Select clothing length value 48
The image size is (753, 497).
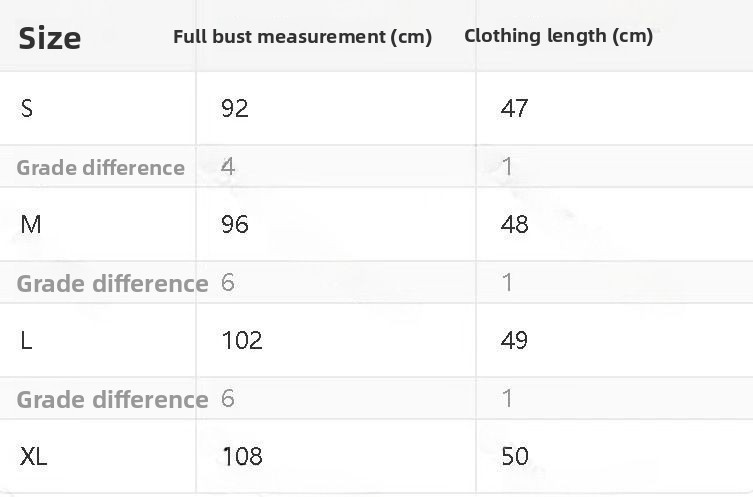514,224
